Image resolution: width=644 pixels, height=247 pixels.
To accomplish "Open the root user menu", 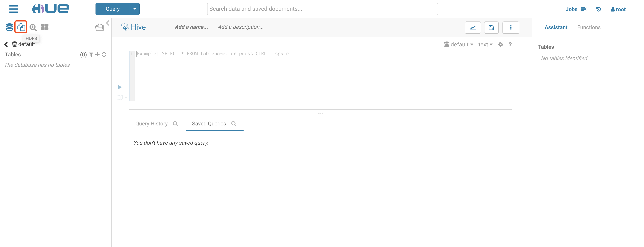I will [x=618, y=9].
